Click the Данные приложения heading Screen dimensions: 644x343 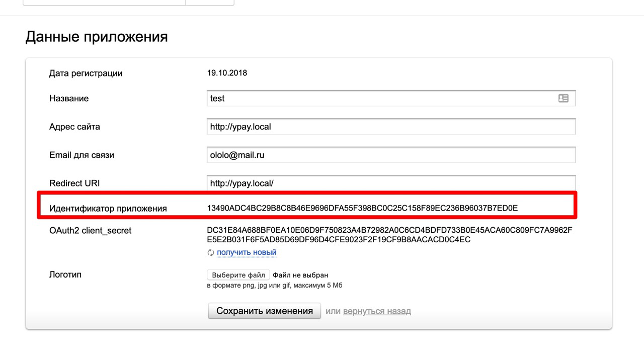coord(97,37)
